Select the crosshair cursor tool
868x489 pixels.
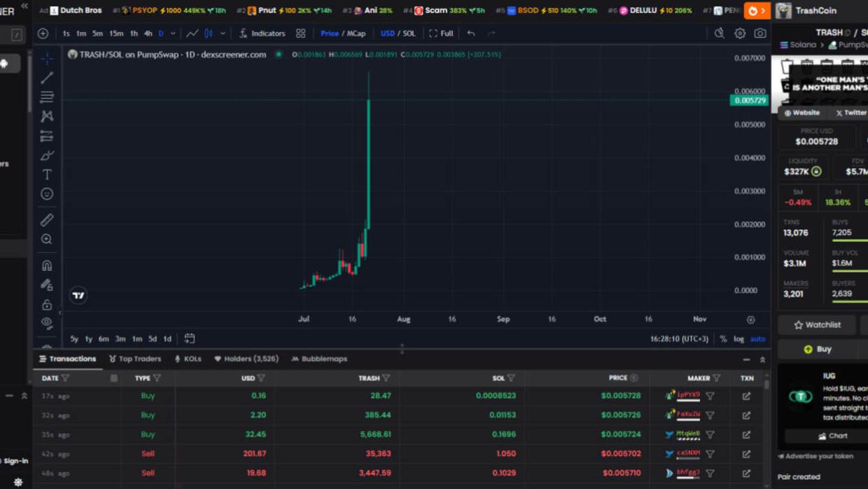pos(47,58)
